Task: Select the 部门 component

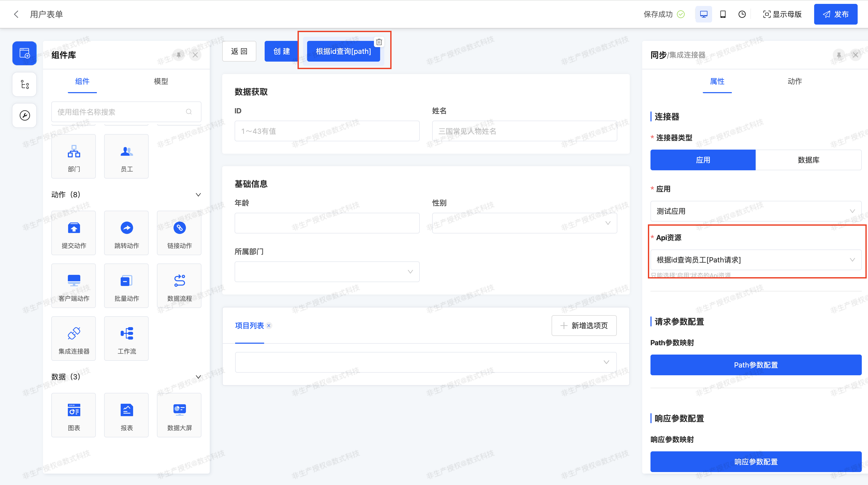Action: 74,156
